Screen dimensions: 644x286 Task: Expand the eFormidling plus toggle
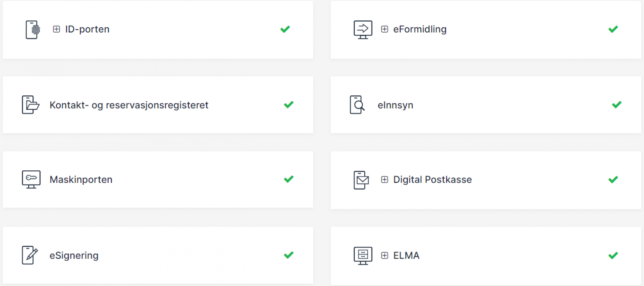coord(385,29)
